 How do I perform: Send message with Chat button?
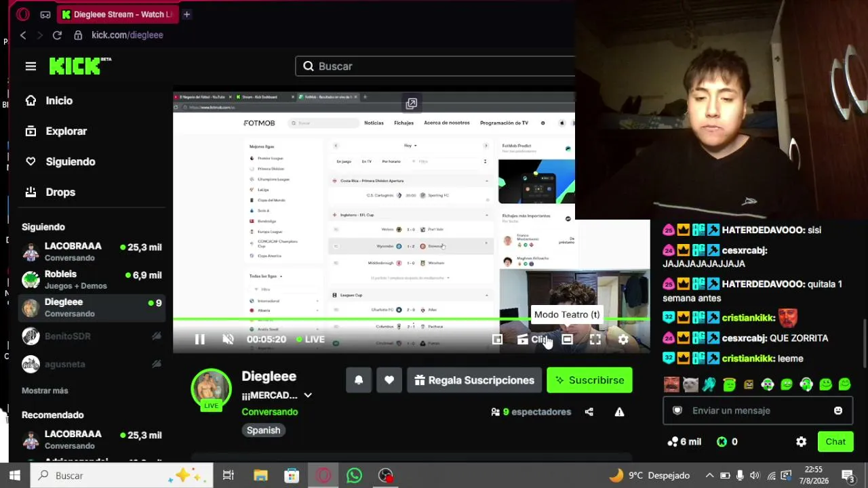pos(835,442)
